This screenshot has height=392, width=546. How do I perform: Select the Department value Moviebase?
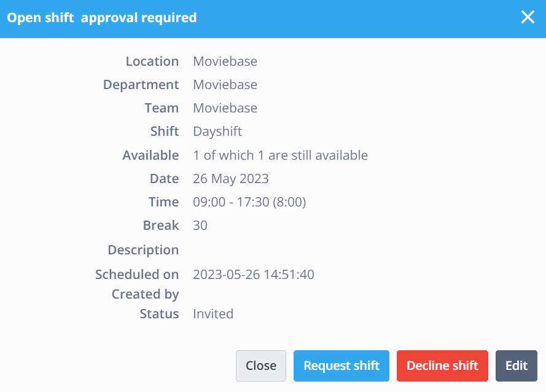click(x=225, y=85)
